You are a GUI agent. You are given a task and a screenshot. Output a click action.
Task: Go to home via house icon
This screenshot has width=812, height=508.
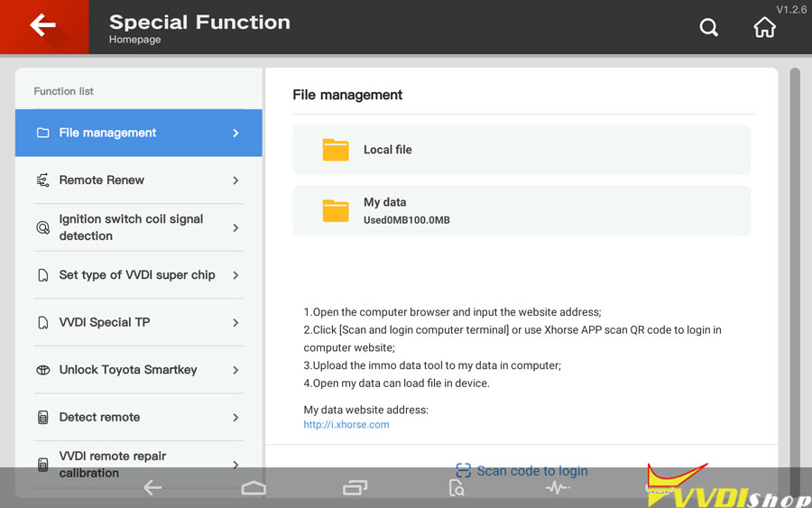(x=764, y=28)
